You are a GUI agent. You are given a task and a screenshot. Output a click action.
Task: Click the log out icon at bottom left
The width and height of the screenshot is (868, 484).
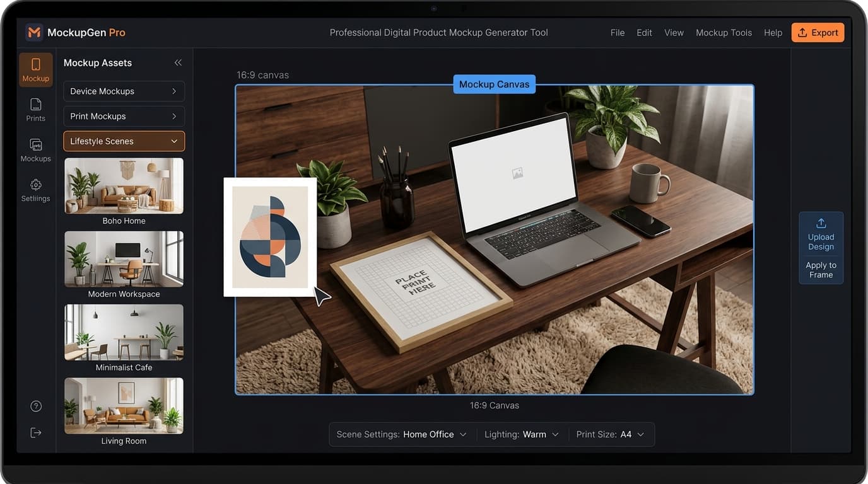tap(35, 432)
